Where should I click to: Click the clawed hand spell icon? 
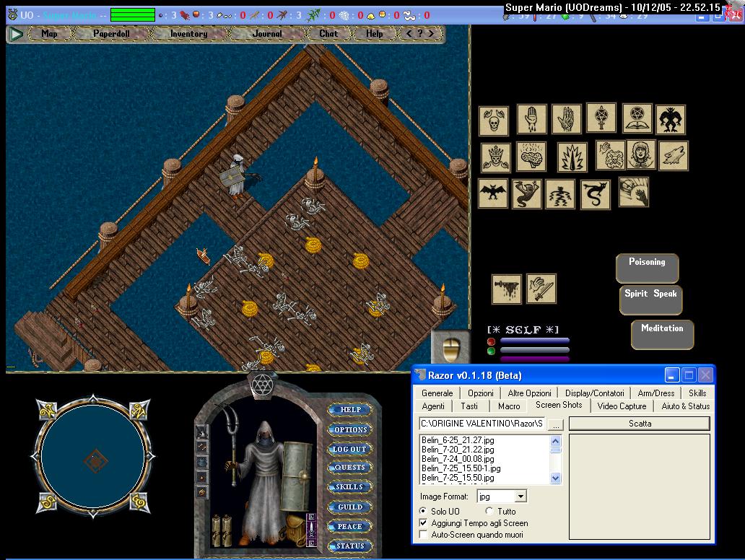[634, 192]
